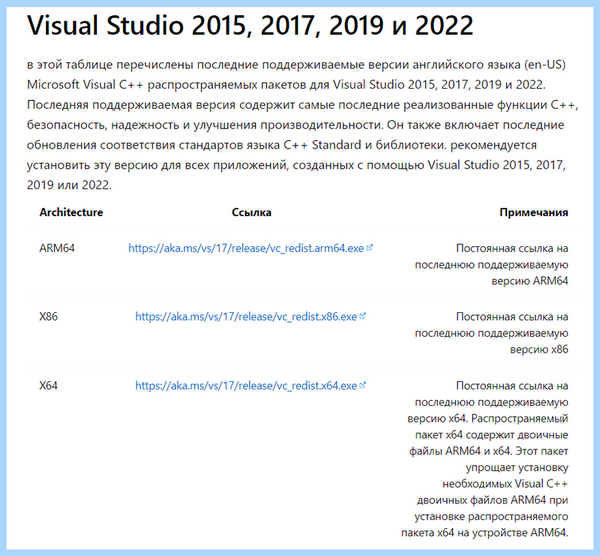Viewport: 600px width, 556px height.
Task: Select the 'X64' architecture cell
Action: [48, 386]
